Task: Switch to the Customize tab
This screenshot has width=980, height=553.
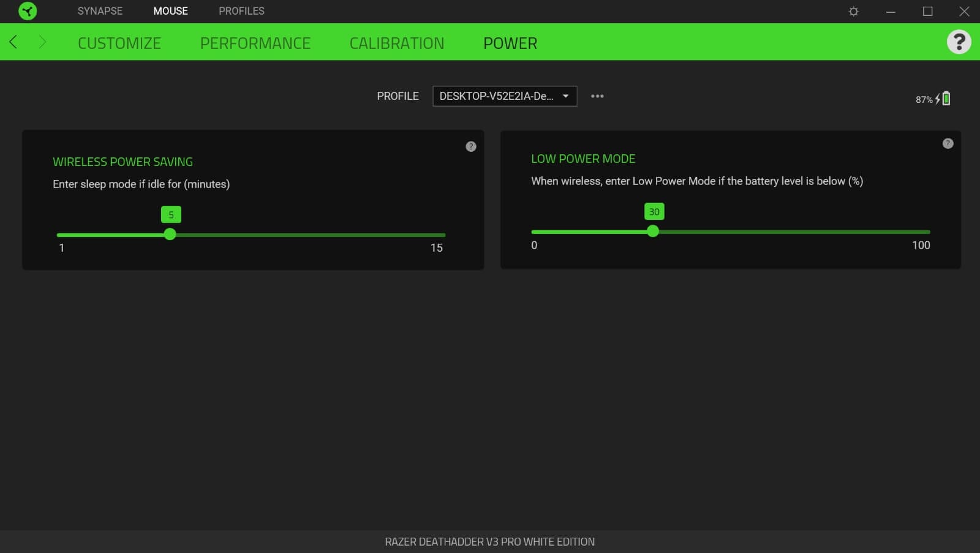Action: [119, 43]
